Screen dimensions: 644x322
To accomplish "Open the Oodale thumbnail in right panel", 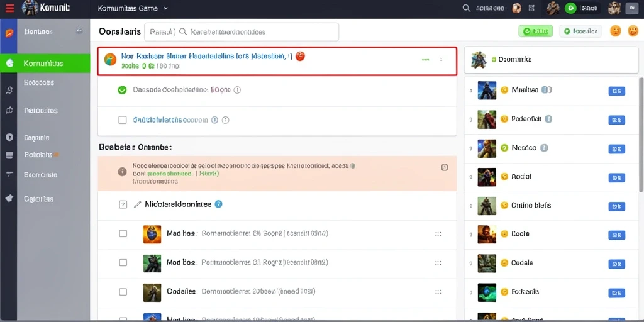I will click(x=487, y=263).
